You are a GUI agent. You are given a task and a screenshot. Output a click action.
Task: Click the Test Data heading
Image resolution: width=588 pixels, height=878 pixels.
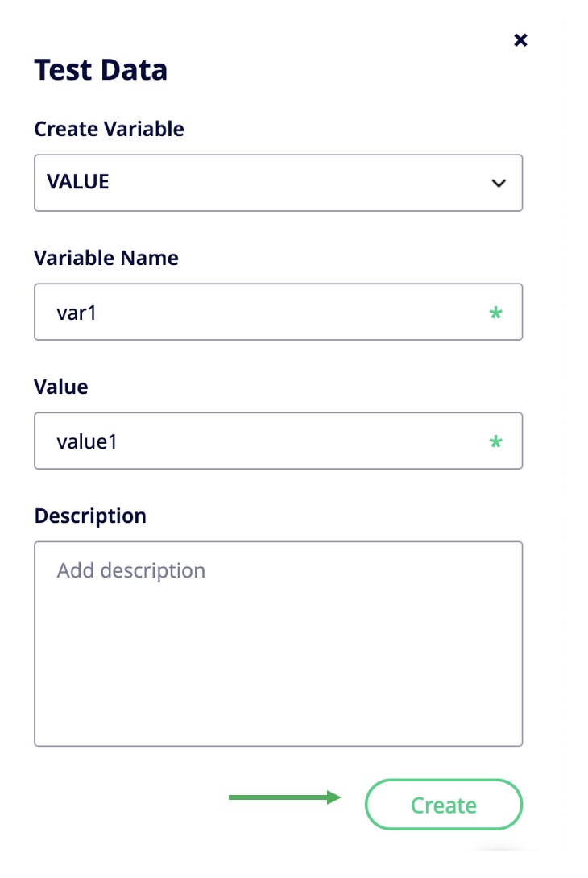[x=101, y=70]
